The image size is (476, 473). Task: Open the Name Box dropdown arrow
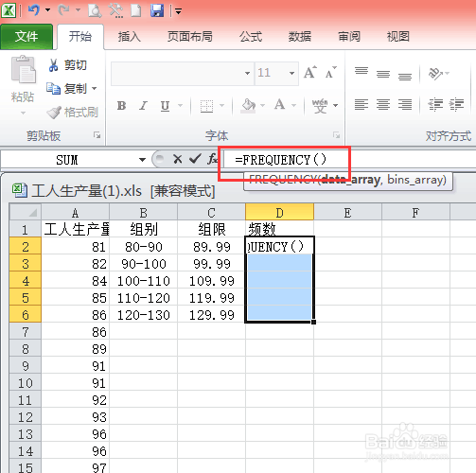point(142,160)
